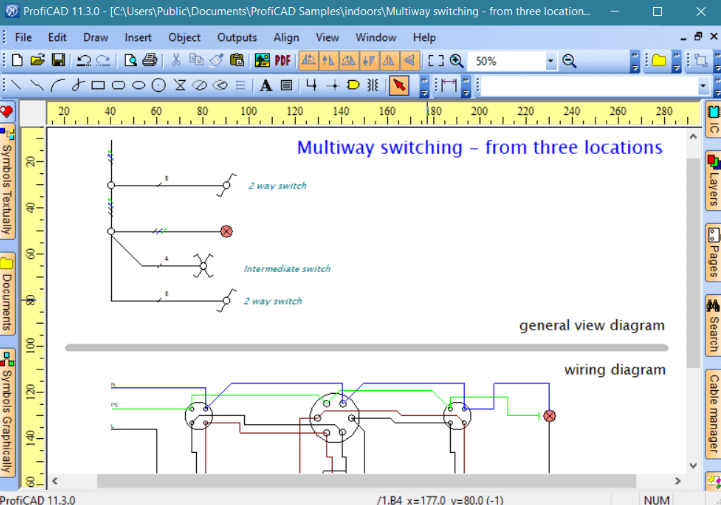
Task: Select the Line drawing tool
Action: tap(16, 85)
